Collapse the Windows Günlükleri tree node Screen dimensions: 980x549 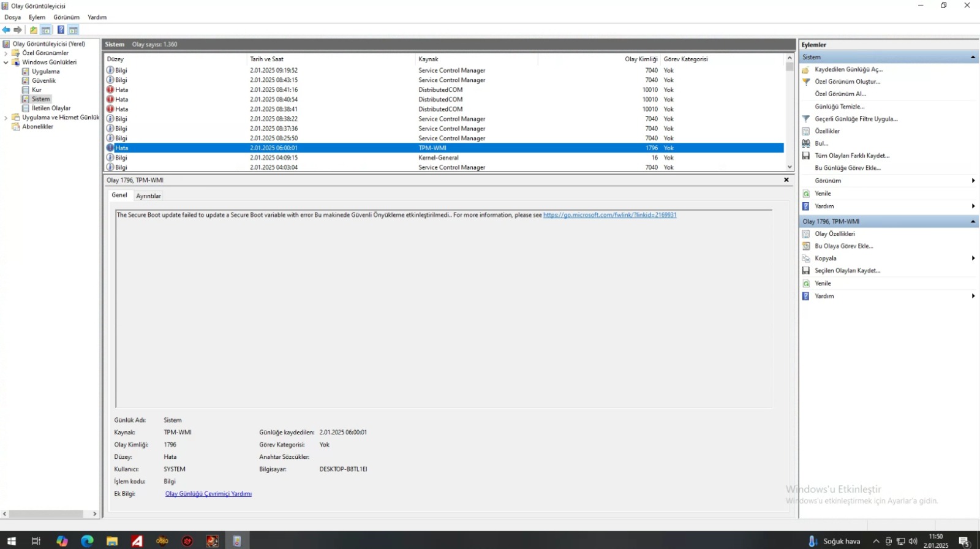(x=6, y=62)
